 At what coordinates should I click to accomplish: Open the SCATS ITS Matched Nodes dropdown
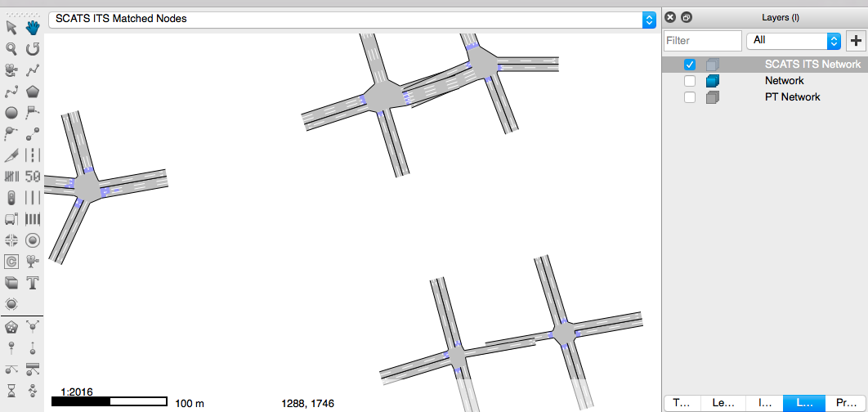[649, 19]
